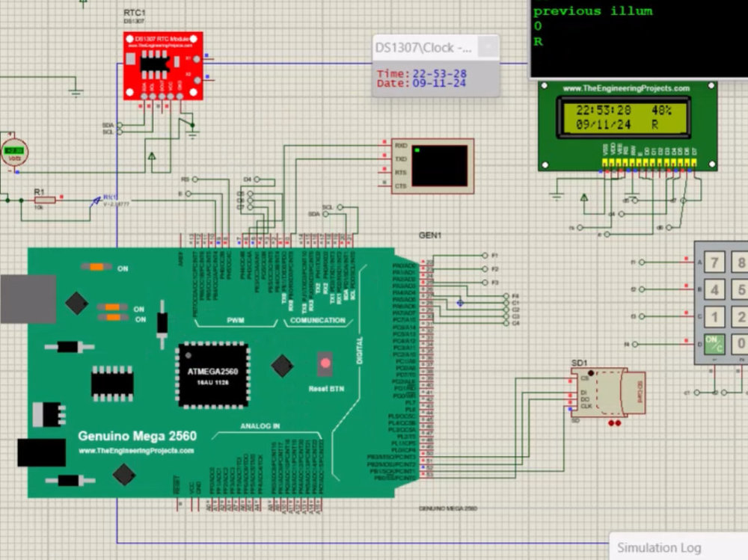
Task: Click the Date value 09-11-24 in clock popup
Action: [x=439, y=83]
